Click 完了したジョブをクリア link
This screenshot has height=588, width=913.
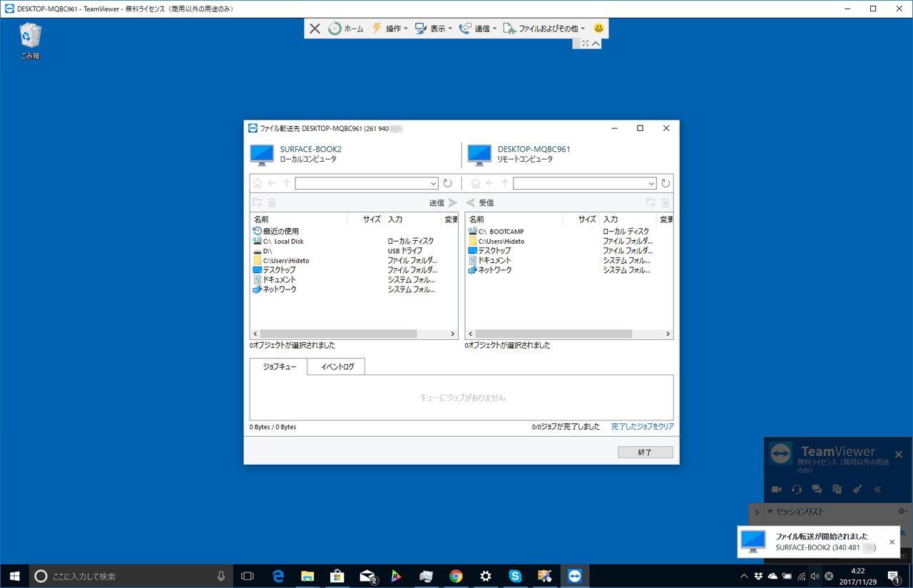[x=643, y=427]
